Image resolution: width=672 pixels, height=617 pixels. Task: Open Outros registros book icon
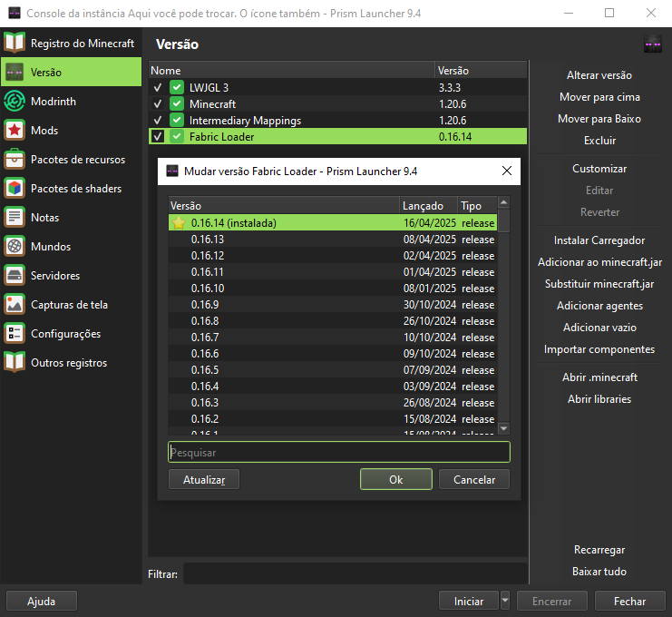pos(15,362)
